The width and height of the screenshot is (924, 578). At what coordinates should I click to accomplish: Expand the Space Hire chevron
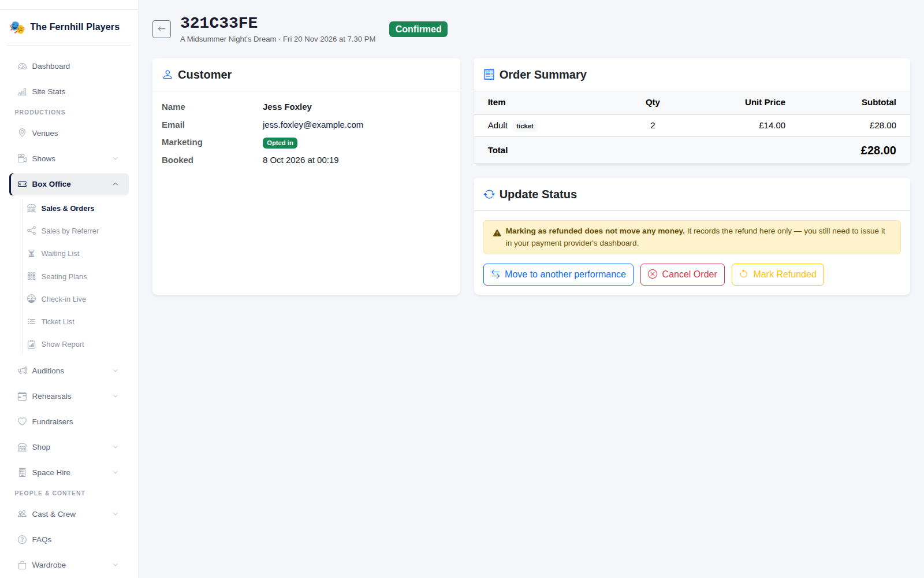[115, 473]
